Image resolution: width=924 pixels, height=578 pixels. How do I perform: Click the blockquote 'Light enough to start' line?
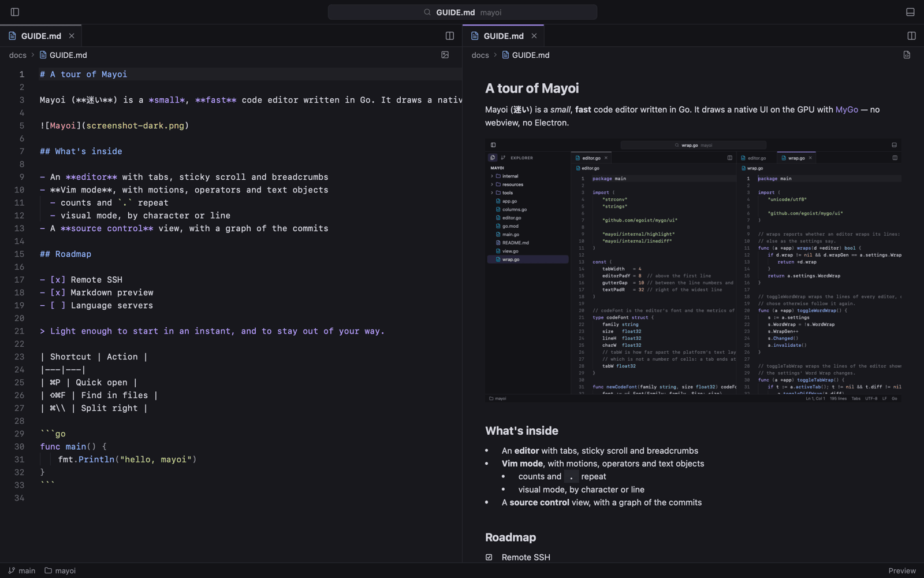point(212,331)
